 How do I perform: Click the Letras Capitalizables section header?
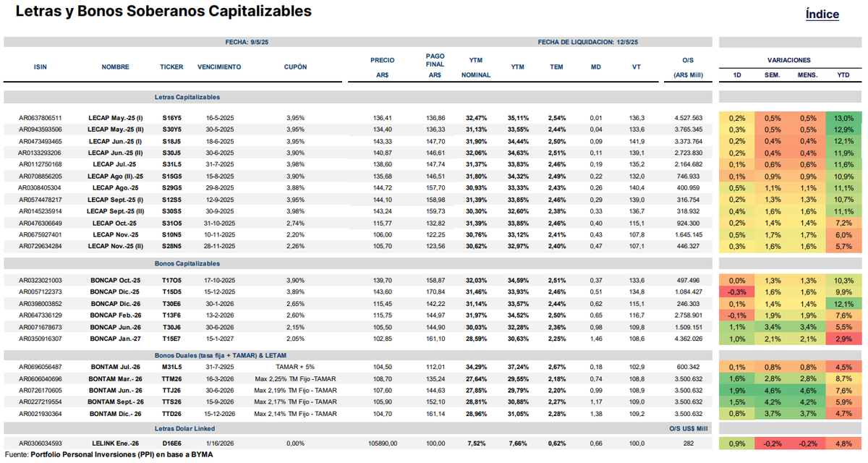(x=187, y=97)
